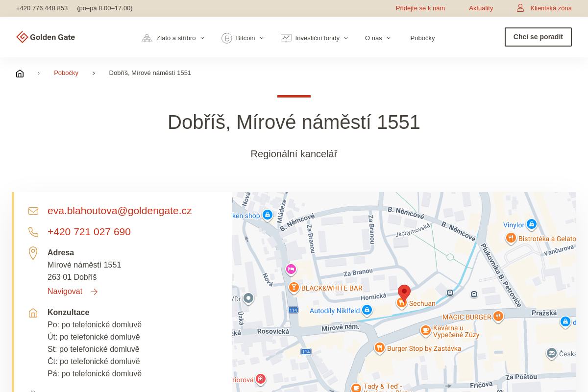Click the Klientská zóna user icon

pyautogui.click(x=520, y=8)
